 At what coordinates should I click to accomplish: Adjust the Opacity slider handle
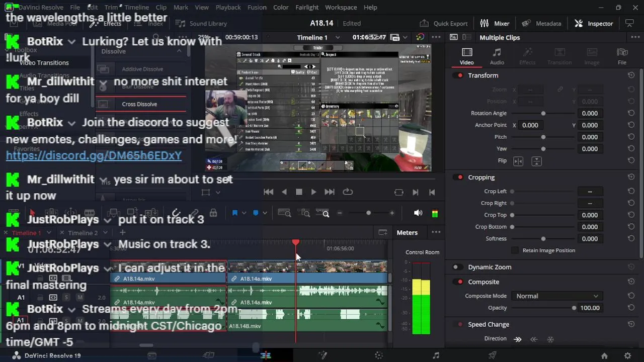pos(574,308)
